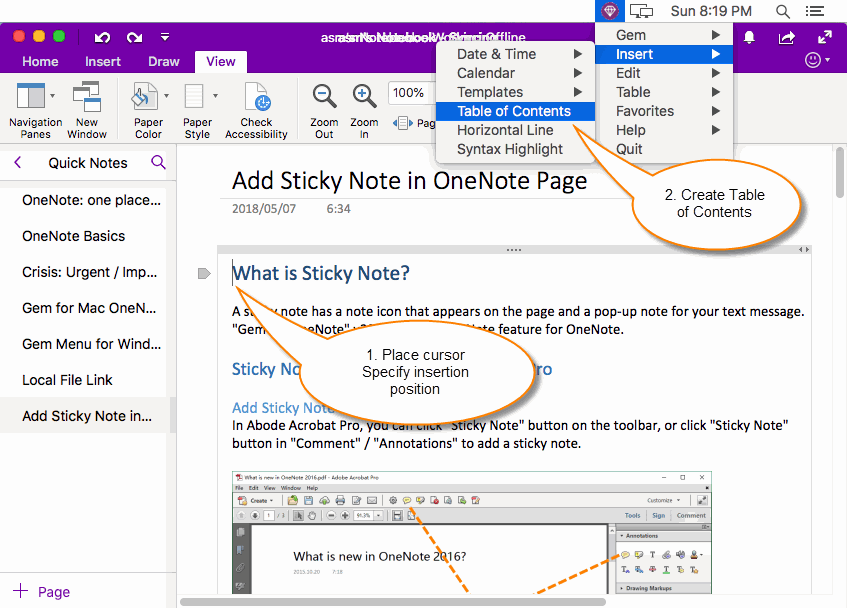
Task: Click the Page Width icon
Action: 402,123
